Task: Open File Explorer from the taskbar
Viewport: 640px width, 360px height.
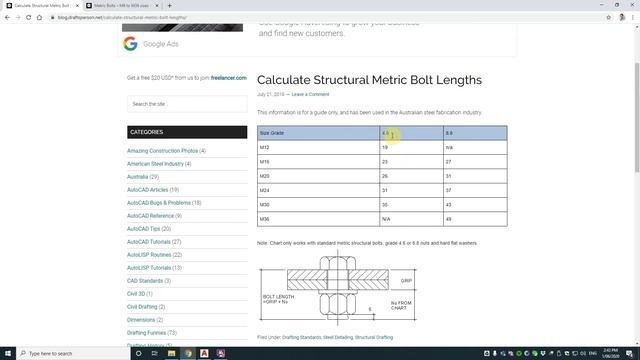Action: click(171, 353)
